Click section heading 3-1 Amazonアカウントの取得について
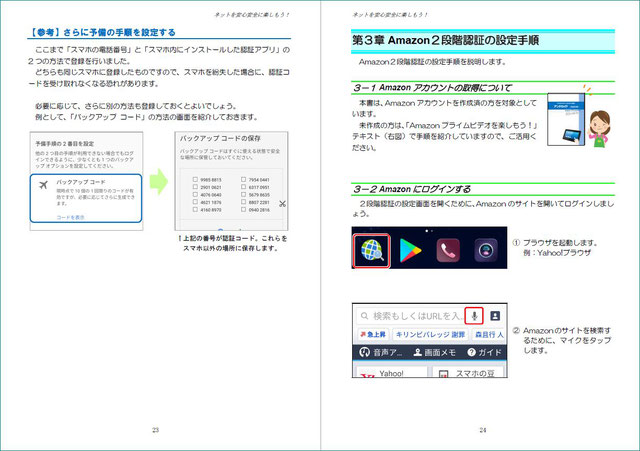The height and width of the screenshot is (451, 640). coord(432,88)
